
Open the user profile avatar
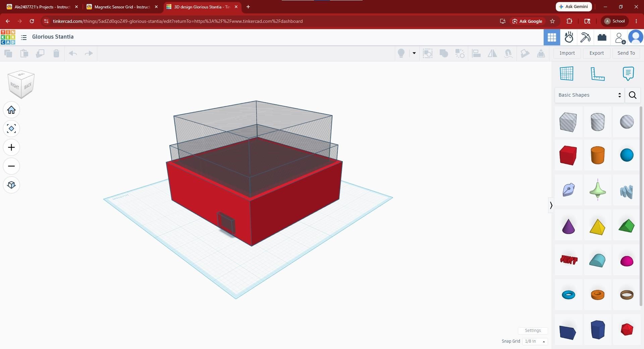pos(636,37)
